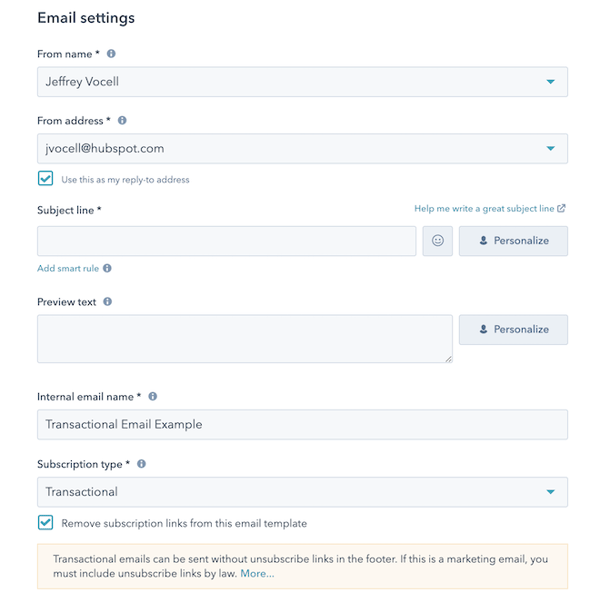Click Personalize button for Preview text

click(513, 329)
